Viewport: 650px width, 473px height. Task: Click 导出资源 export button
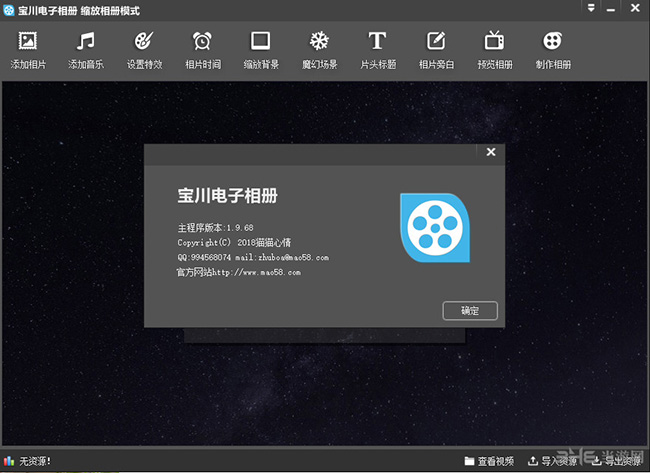[x=616, y=461]
